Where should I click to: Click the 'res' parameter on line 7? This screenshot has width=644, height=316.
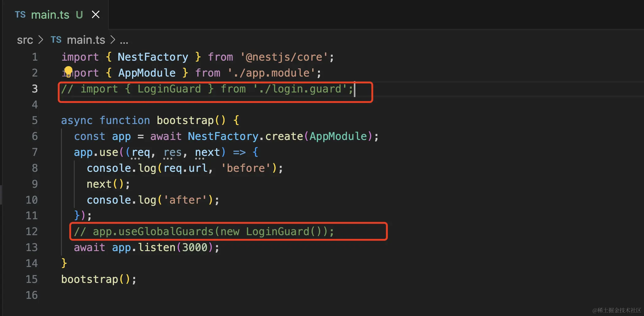[172, 152]
